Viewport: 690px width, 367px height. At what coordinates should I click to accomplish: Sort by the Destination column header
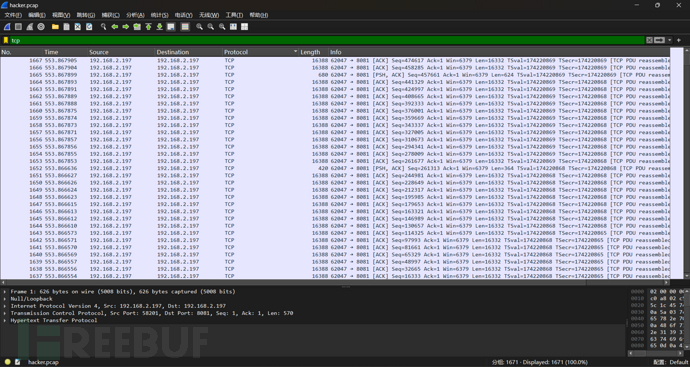[189, 52]
